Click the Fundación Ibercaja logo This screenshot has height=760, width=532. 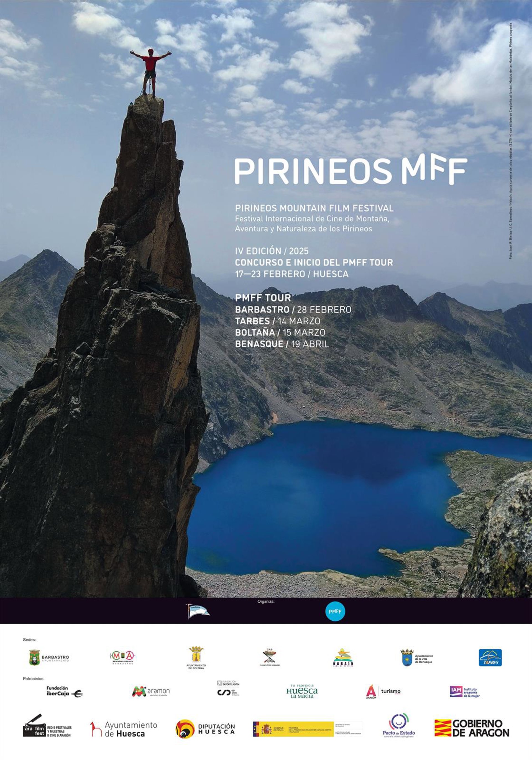click(64, 691)
